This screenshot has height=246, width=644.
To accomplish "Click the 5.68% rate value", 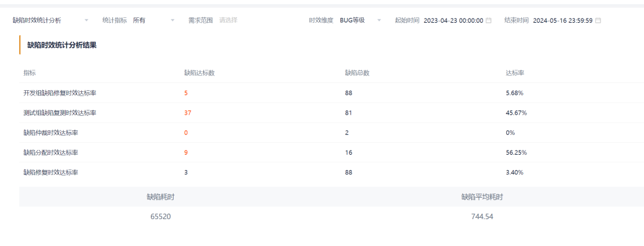I will tap(515, 93).
